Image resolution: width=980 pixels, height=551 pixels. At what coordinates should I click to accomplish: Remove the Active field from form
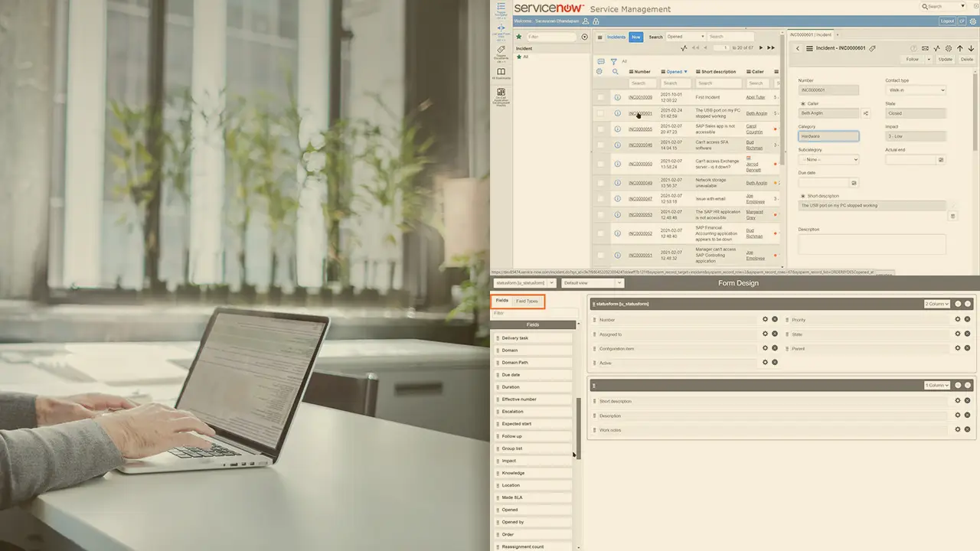pyautogui.click(x=775, y=363)
